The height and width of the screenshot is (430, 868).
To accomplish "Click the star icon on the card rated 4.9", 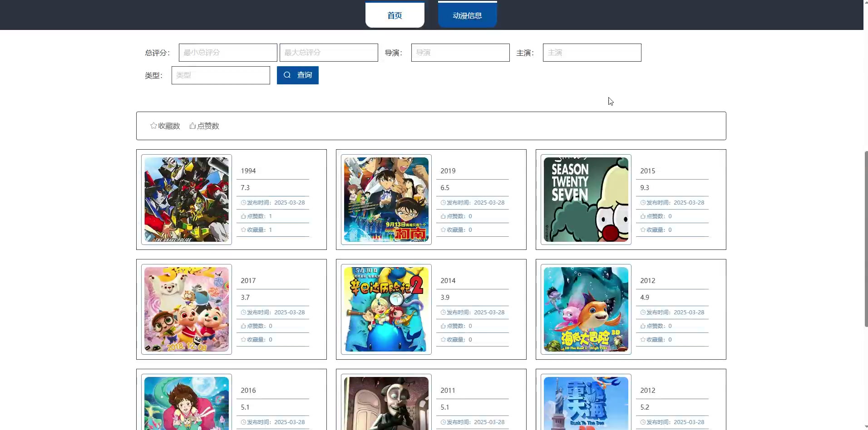I will pyautogui.click(x=643, y=340).
